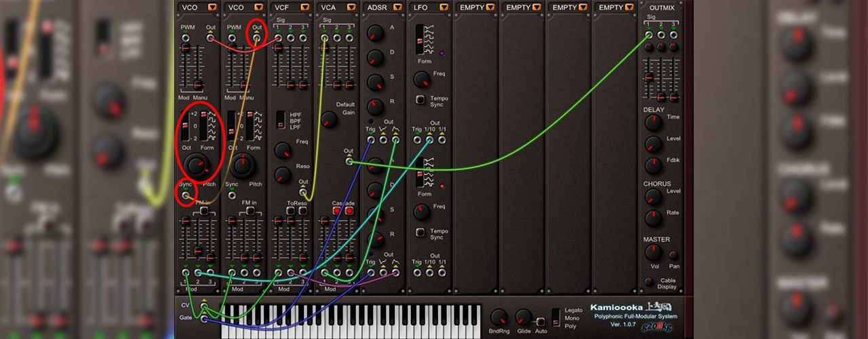
Task: Click the first VCO's PWM input jack
Action: [185, 38]
